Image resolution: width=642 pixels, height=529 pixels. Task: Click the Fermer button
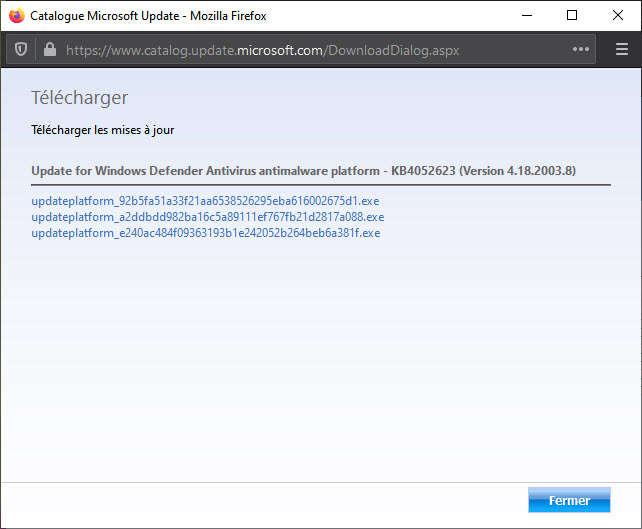(569, 500)
